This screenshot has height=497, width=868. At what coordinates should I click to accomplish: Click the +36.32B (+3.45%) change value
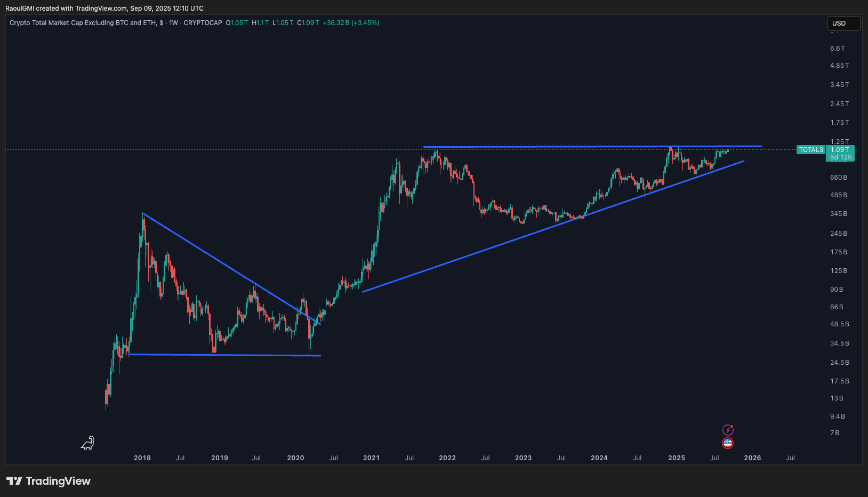pyautogui.click(x=351, y=23)
